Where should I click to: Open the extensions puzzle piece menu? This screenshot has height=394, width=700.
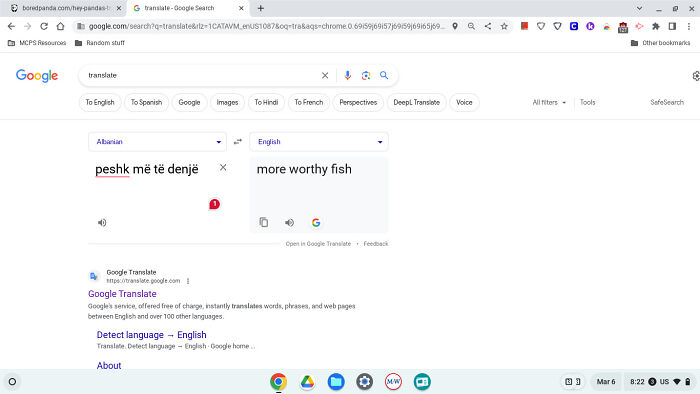click(655, 26)
